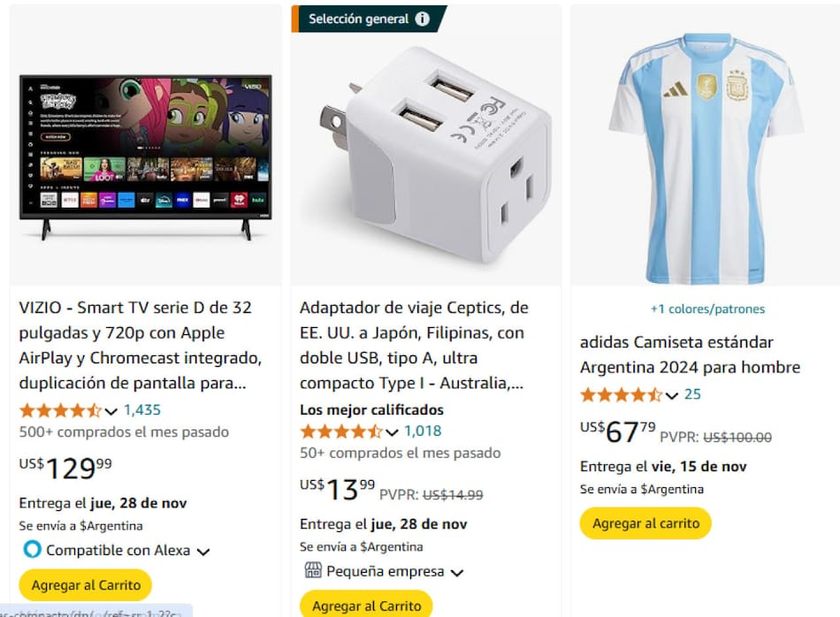Click the +1 colores/patrones link
This screenshot has width=840, height=617.
707,309
